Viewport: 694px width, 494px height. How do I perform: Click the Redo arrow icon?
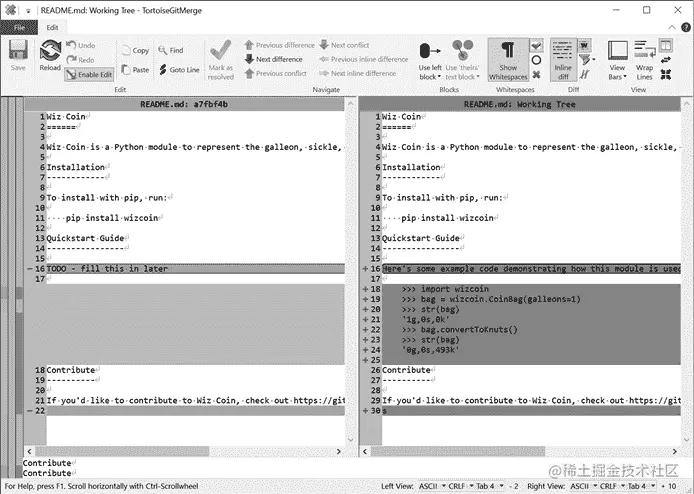(x=71, y=59)
